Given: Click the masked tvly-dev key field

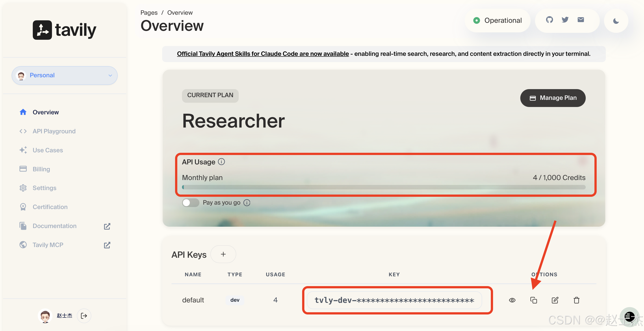Looking at the screenshot, I should click(x=394, y=300).
